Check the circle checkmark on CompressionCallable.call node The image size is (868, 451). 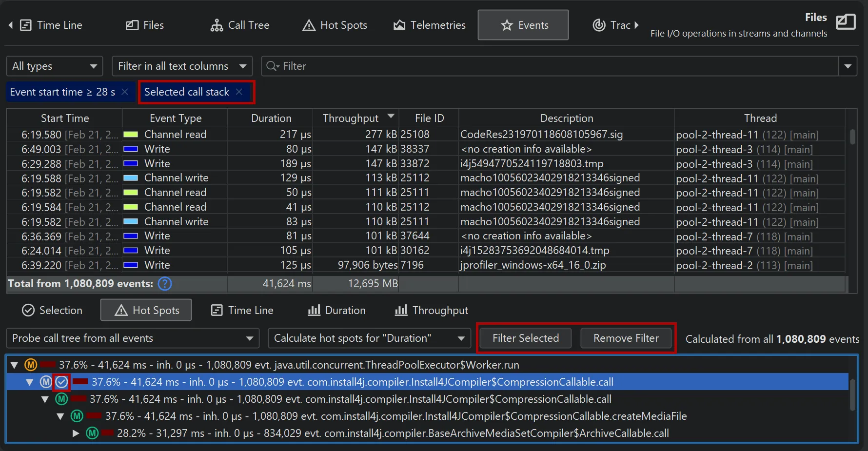tap(61, 382)
